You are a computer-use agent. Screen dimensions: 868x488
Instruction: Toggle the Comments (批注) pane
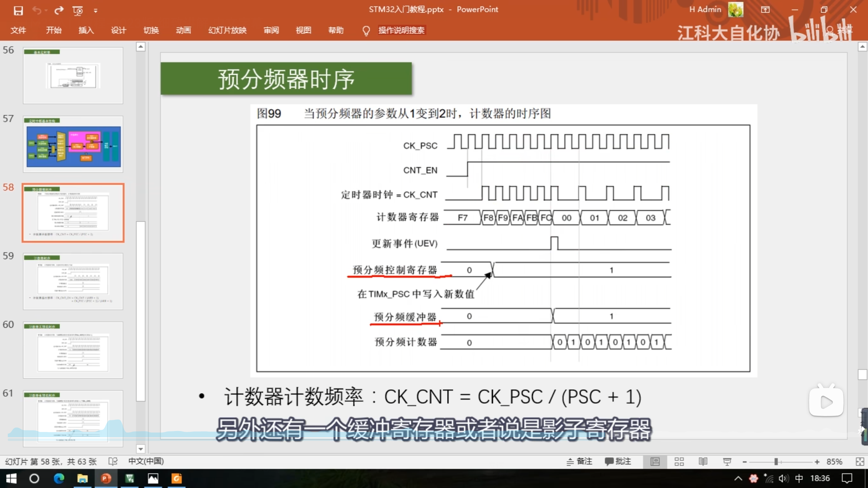coord(618,462)
